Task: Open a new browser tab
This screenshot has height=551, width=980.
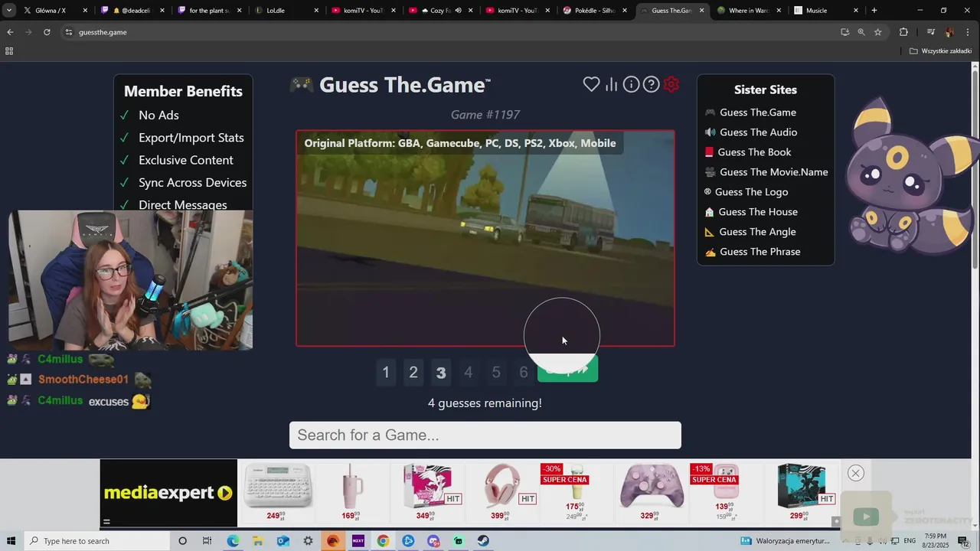Action: click(x=874, y=11)
